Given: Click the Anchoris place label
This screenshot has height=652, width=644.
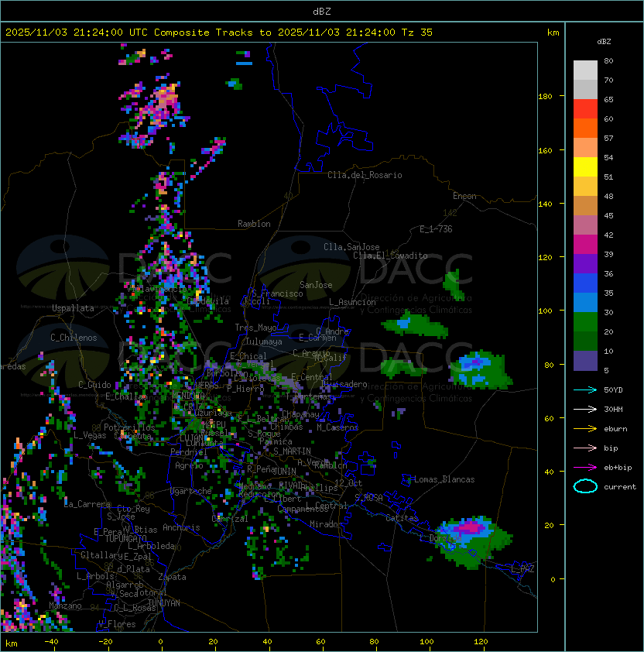Looking at the screenshot, I should click(x=181, y=527).
